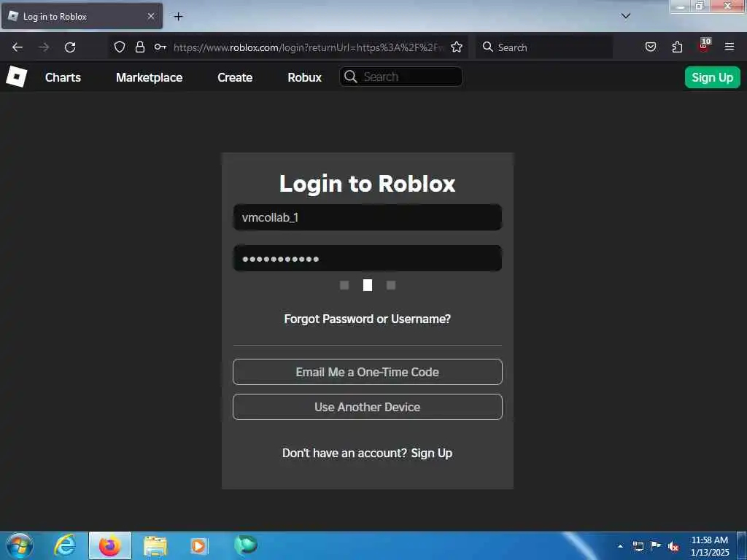The image size is (747, 560).
Task: Click the Firefox taskbar icon
Action: (x=110, y=545)
